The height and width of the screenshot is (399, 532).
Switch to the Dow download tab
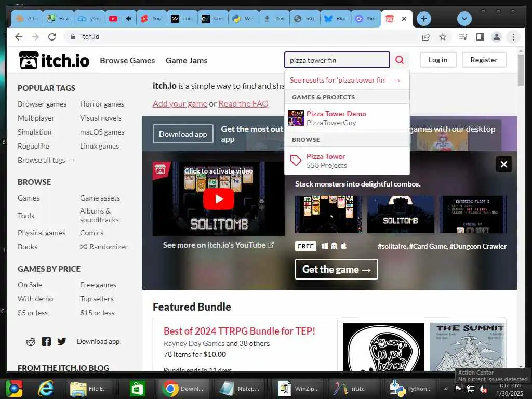[274, 19]
